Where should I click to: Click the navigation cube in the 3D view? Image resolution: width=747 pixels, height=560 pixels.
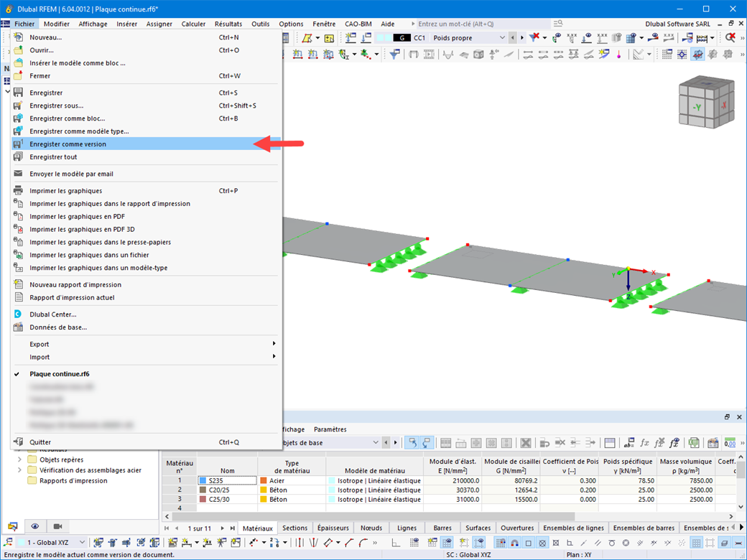coord(707,102)
